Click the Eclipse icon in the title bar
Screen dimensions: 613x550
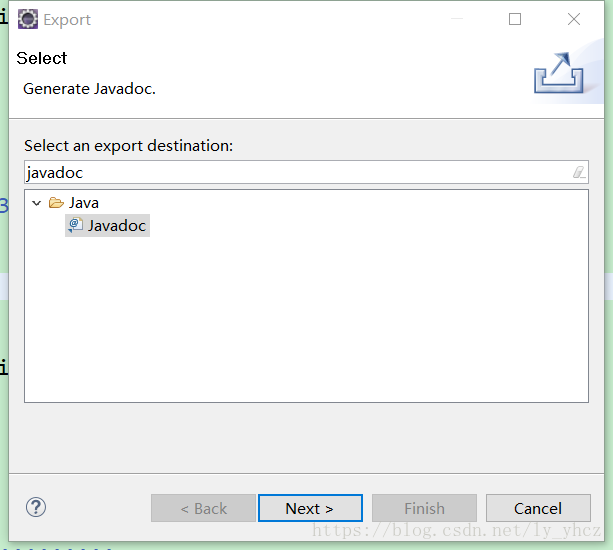(28, 19)
